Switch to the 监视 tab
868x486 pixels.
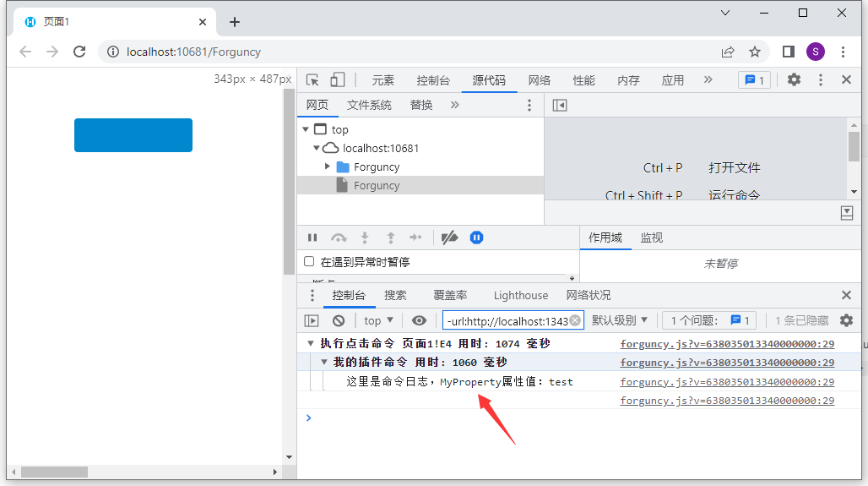652,238
